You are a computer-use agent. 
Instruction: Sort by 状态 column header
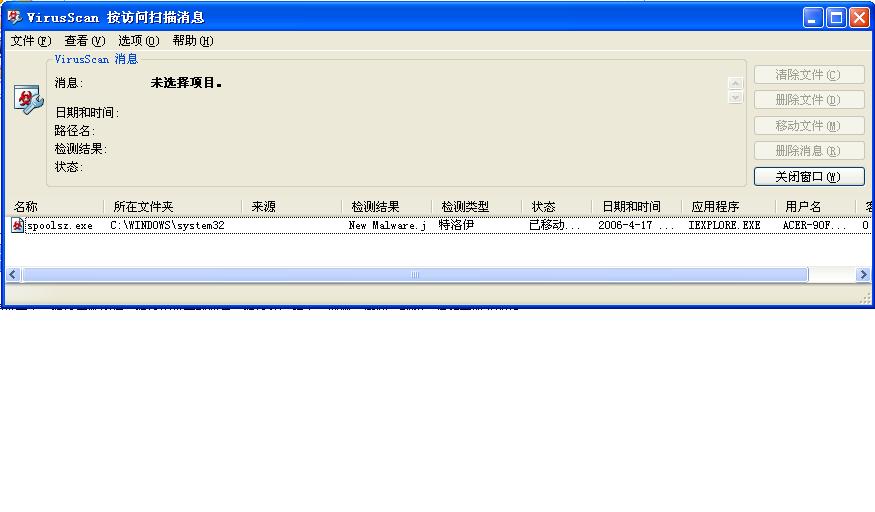(556, 206)
